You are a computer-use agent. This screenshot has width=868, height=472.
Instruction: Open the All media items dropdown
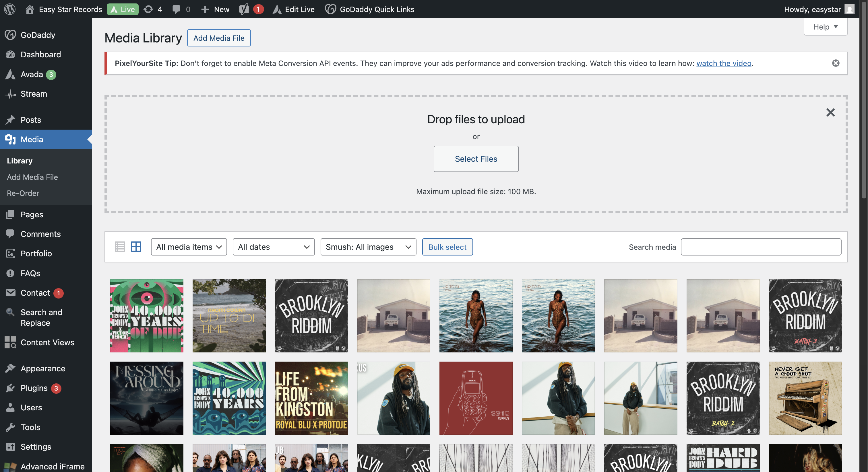click(x=189, y=247)
